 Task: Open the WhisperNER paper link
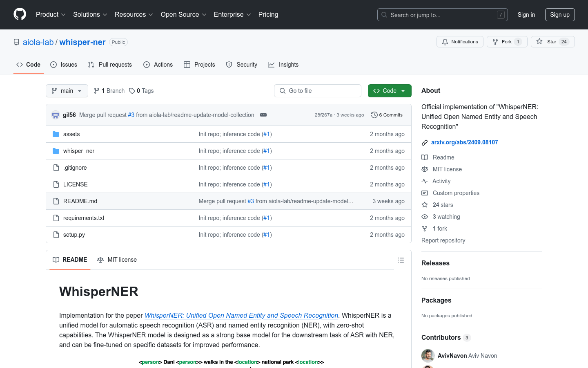[241, 315]
